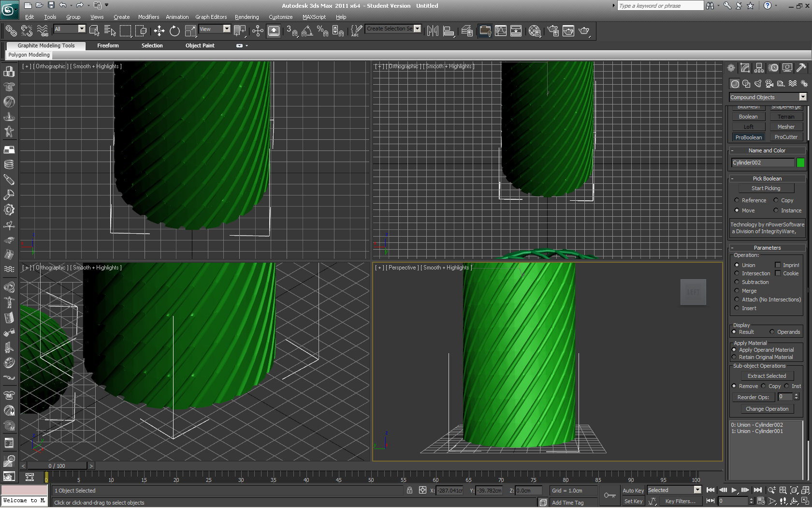Viewport: 812px width, 508px height.
Task: Toggle Window/Crossing selection mode
Action: point(141,31)
